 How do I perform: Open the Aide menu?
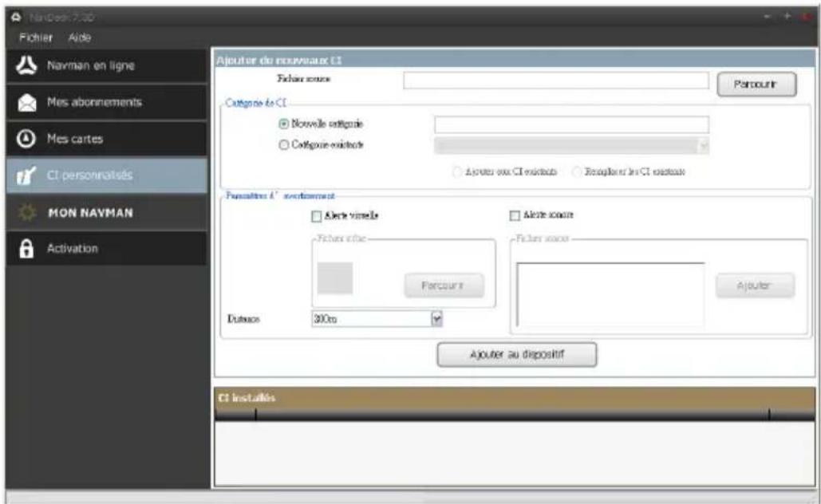pyautogui.click(x=80, y=37)
